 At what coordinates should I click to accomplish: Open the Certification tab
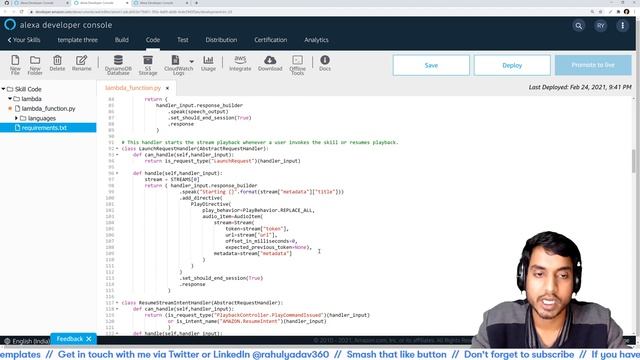click(x=271, y=40)
